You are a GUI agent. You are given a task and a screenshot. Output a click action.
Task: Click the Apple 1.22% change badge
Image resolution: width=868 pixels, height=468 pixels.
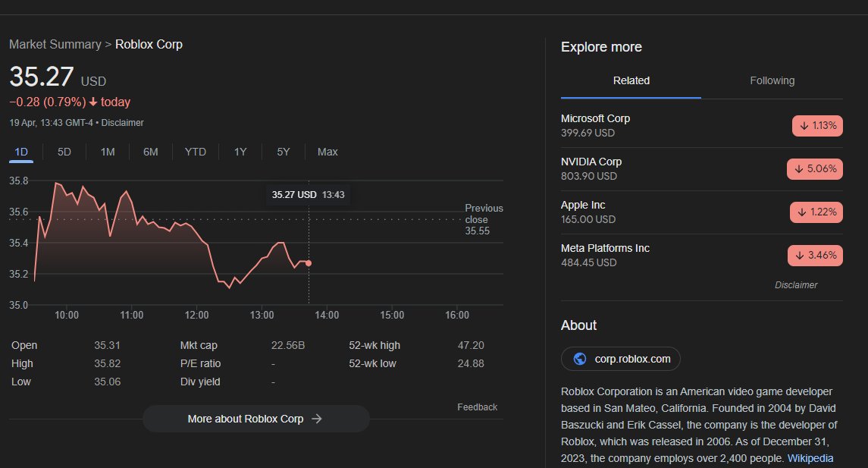(x=816, y=212)
